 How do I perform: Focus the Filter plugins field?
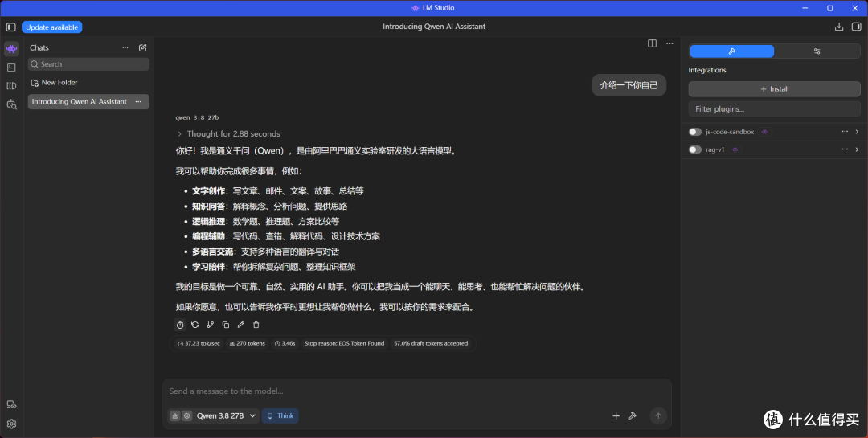pyautogui.click(x=775, y=109)
